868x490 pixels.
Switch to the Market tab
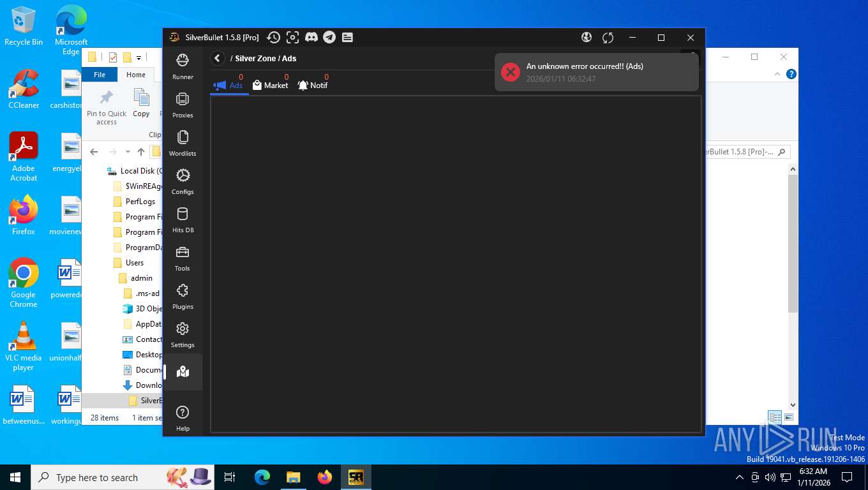coord(271,84)
